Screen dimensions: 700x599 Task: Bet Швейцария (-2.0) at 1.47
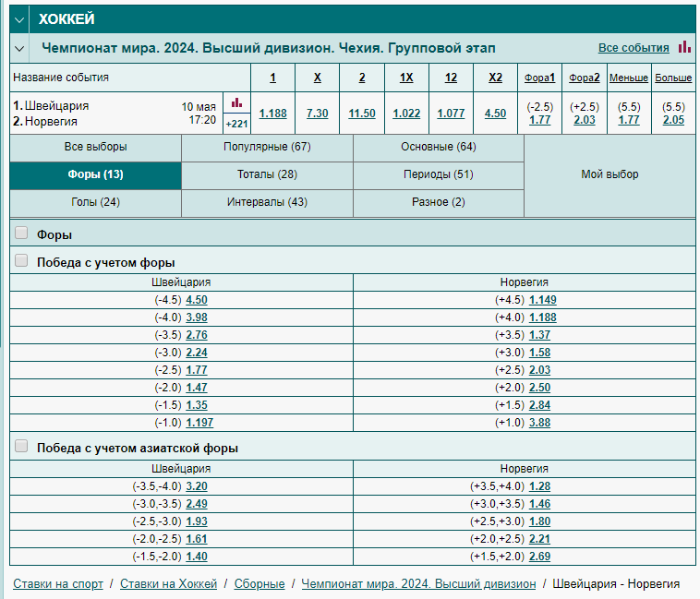click(x=197, y=388)
